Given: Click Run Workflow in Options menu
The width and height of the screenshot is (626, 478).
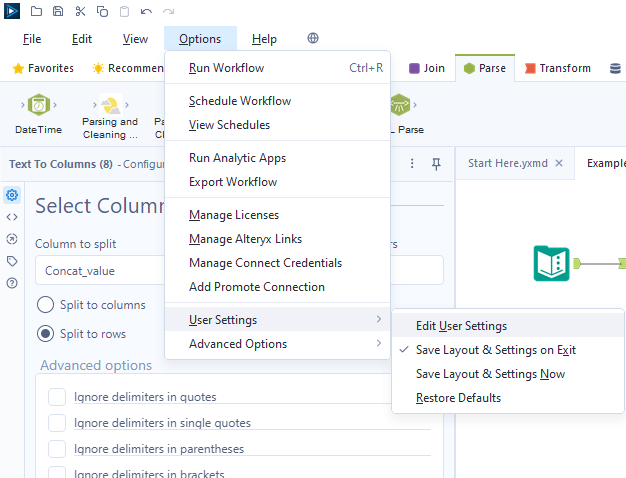Looking at the screenshot, I should 225,68.
